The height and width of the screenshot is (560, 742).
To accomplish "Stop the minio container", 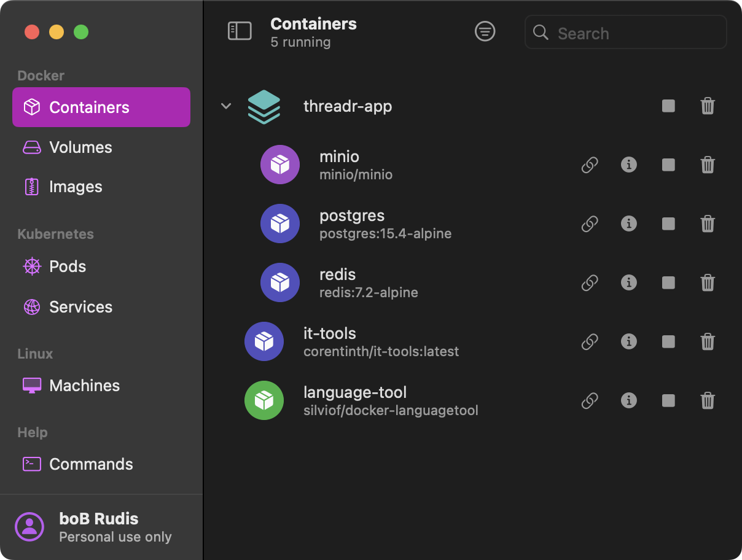I will click(x=668, y=165).
